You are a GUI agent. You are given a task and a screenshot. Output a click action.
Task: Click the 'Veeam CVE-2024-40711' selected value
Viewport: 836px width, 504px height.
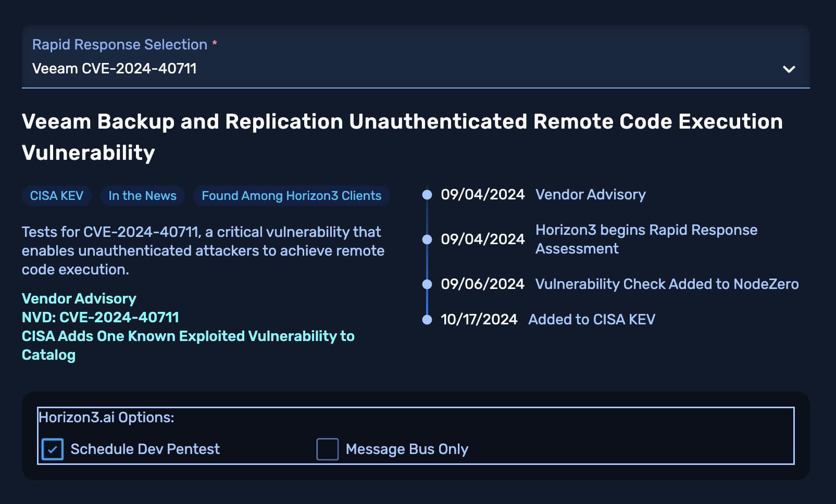[115, 69]
